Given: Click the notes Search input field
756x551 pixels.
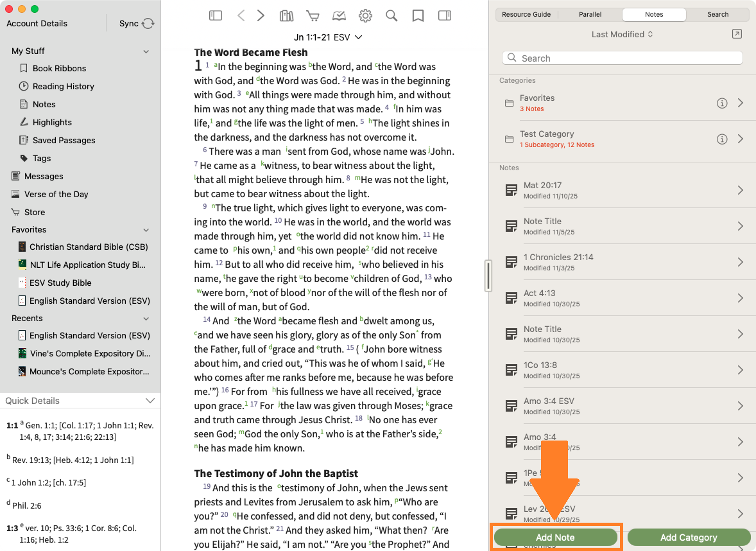Looking at the screenshot, I should click(622, 58).
